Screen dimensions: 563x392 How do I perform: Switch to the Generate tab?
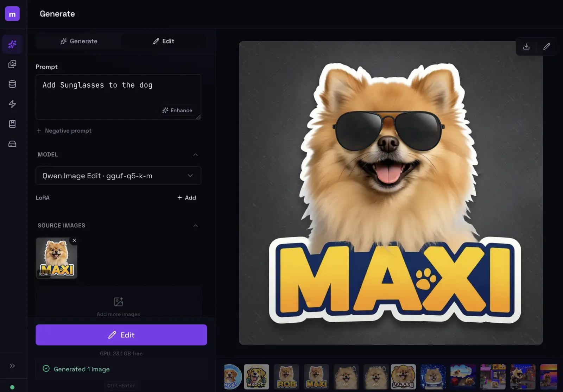coord(79,41)
